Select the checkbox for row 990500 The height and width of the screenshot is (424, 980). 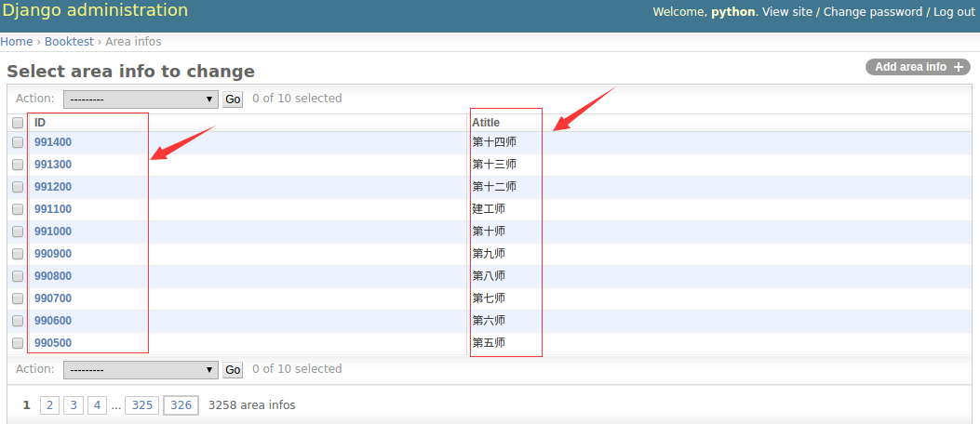[x=18, y=343]
